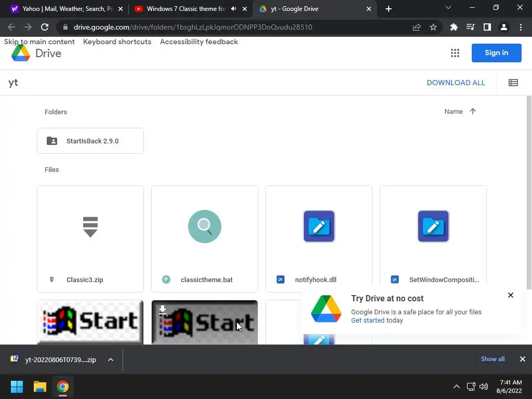Open the Name sort option

tap(453, 111)
